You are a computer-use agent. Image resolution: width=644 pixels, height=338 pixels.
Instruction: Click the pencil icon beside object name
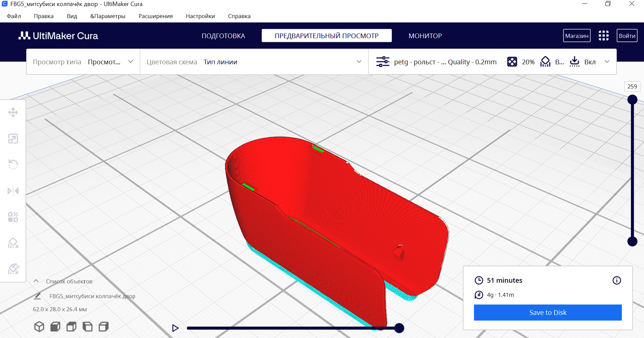click(38, 296)
